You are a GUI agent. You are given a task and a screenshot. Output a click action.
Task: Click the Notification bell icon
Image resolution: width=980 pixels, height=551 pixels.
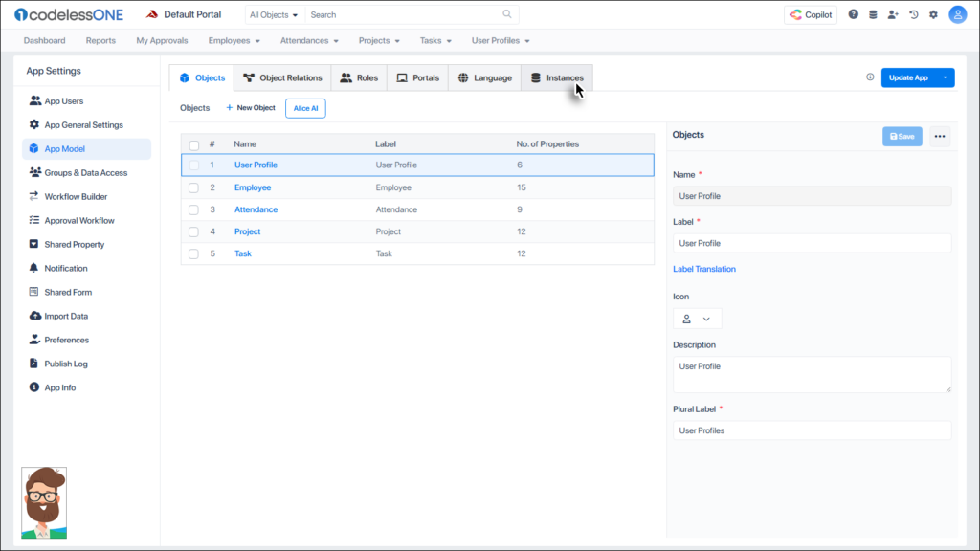tap(33, 268)
